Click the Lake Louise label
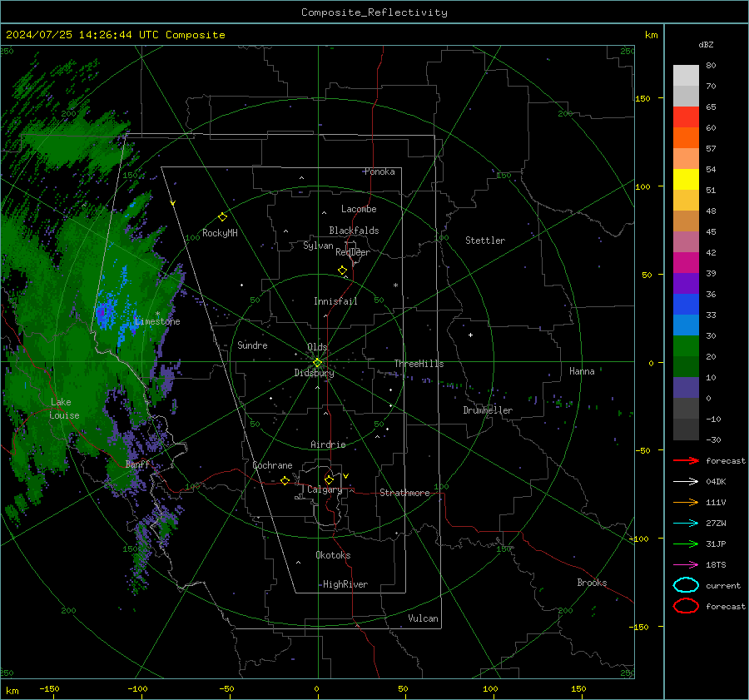 [x=64, y=409]
